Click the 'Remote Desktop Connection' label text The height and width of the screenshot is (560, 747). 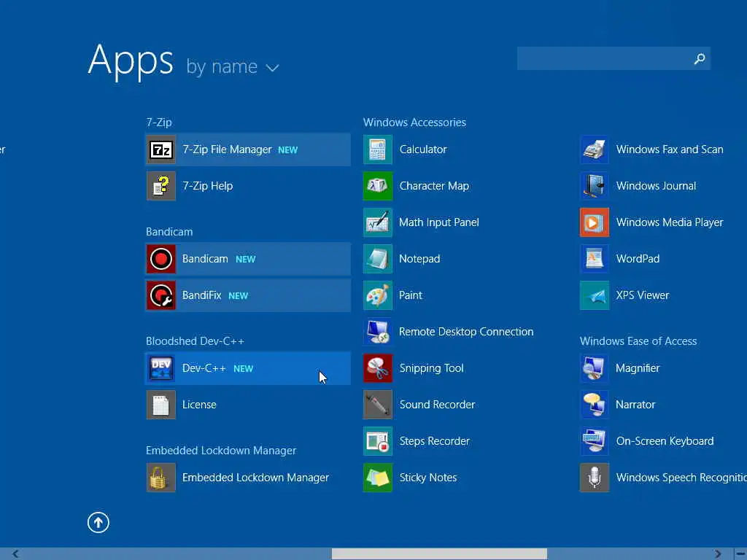point(466,332)
